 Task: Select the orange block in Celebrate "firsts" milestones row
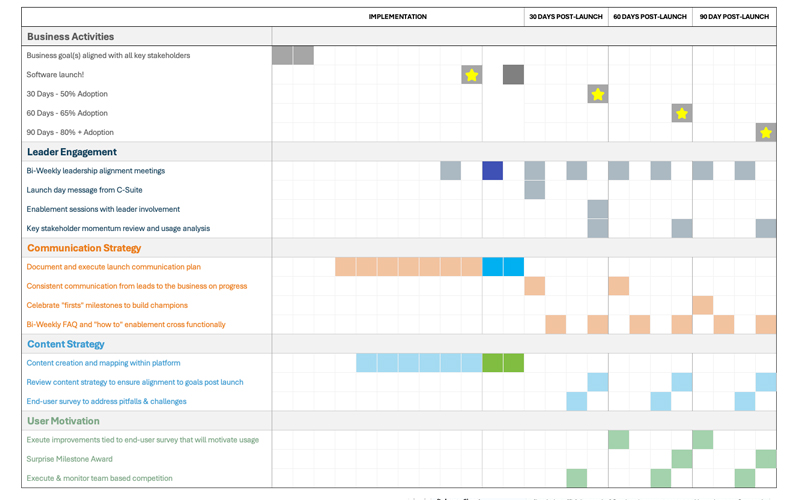[x=703, y=305]
